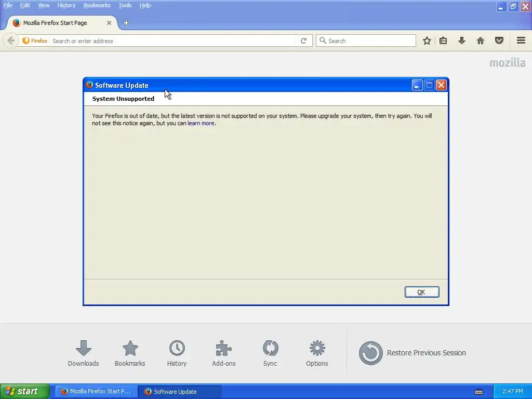Restore down the Firefox window
The width and height of the screenshot is (532, 399).
point(513,6)
